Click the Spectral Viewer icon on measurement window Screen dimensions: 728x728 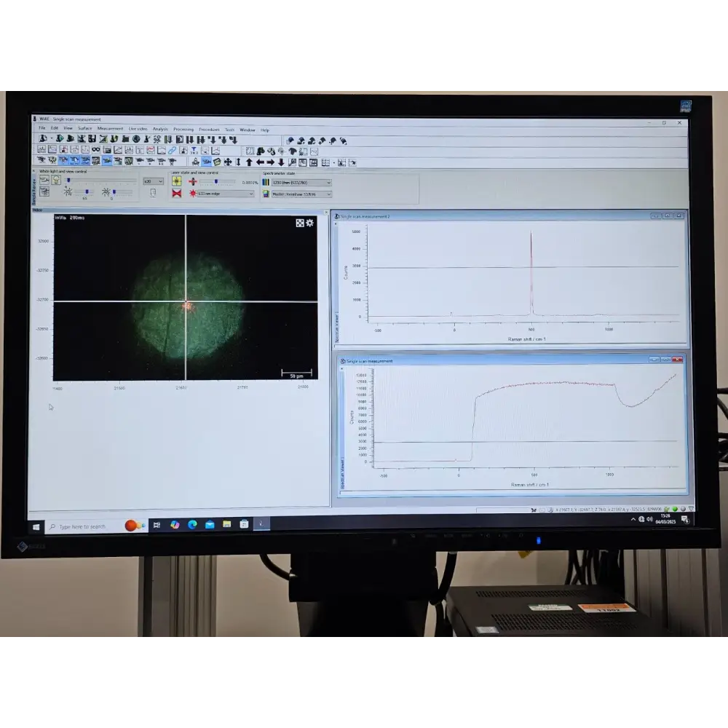pos(337,320)
